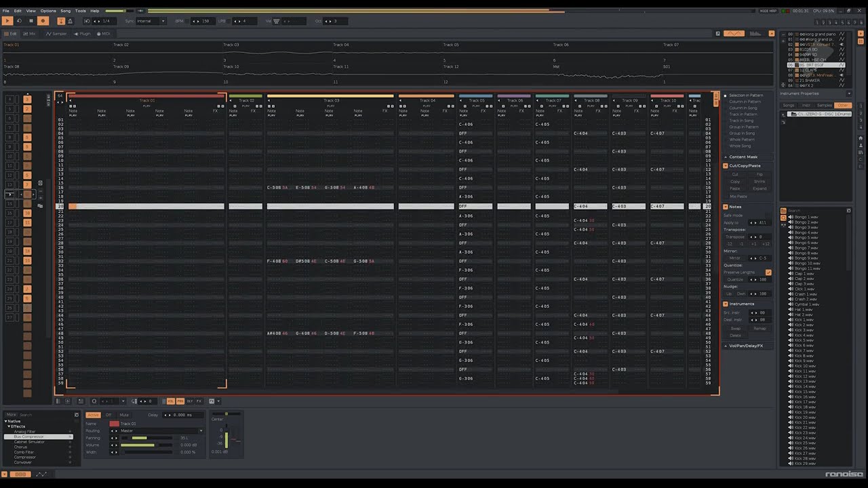Click the Samples tab in the disk browser
The image size is (868, 488).
(825, 106)
